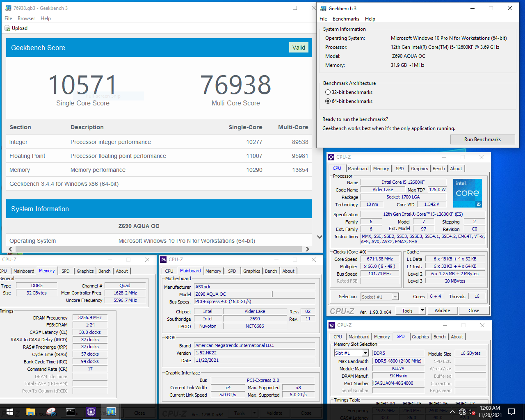Open Bench tab in CPU-Z Mainboard window

(271, 271)
